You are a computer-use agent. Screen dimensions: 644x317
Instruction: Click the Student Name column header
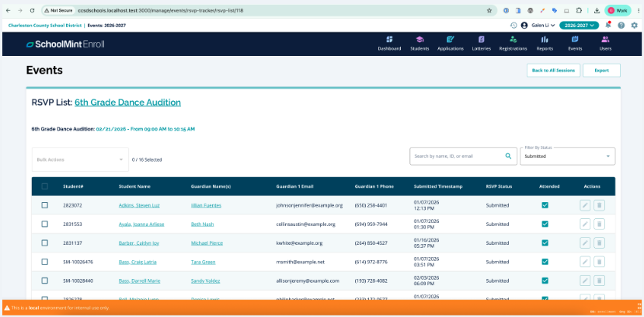point(134,186)
